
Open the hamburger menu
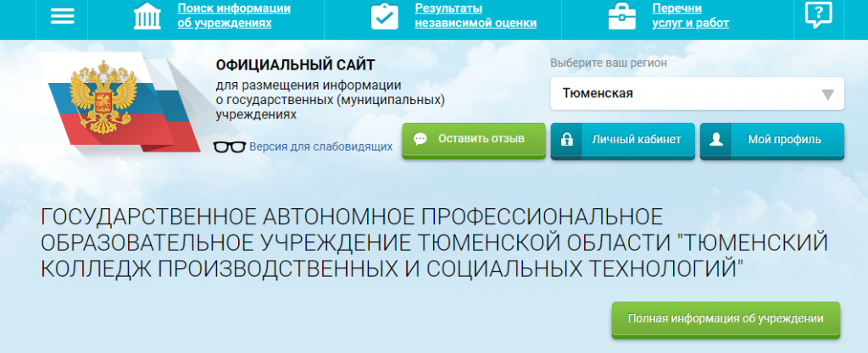(x=62, y=16)
